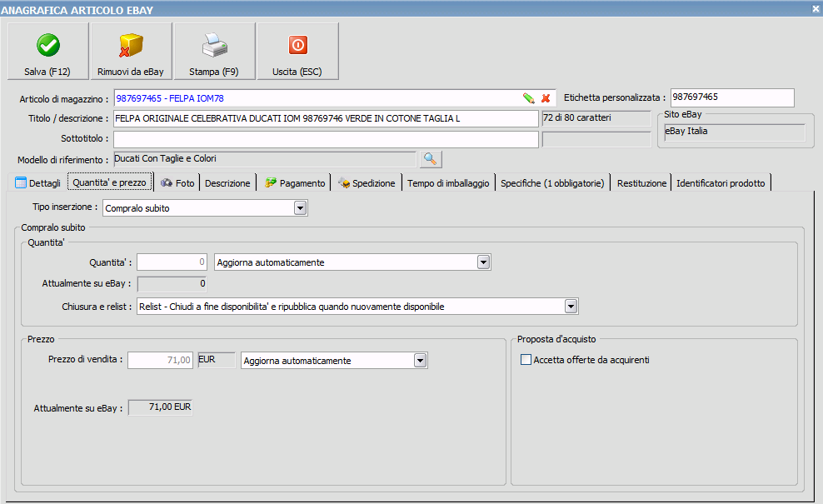Image resolution: width=823 pixels, height=504 pixels.
Task: Enable Accetta offerte da acquirenti checkbox
Action: click(526, 360)
